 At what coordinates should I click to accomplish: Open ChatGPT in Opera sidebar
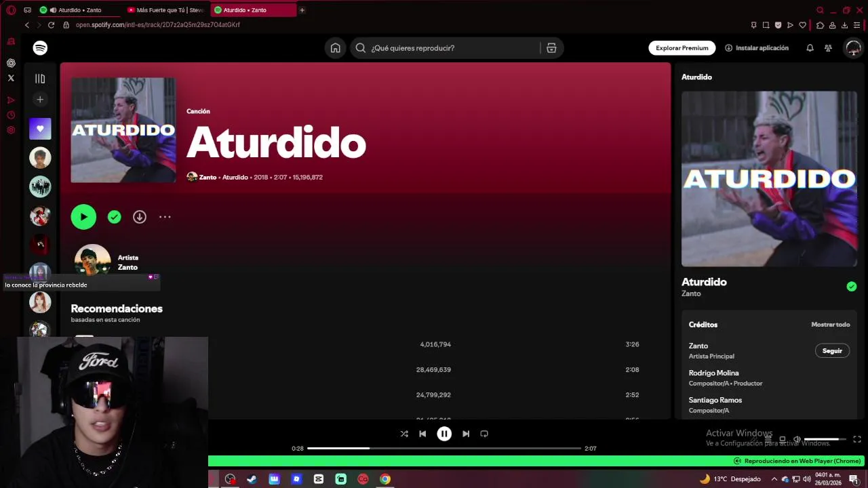[11, 63]
